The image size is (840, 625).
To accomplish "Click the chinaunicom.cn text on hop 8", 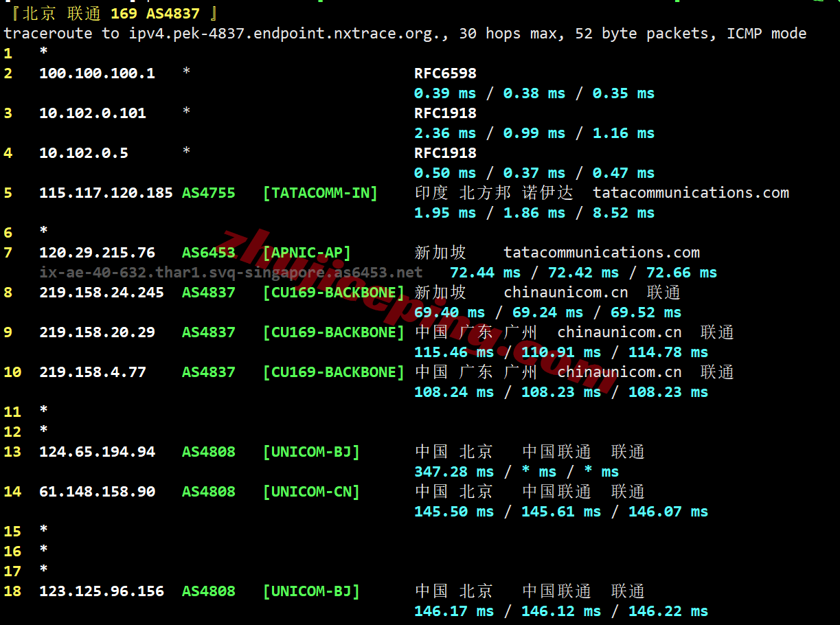I will tap(566, 292).
